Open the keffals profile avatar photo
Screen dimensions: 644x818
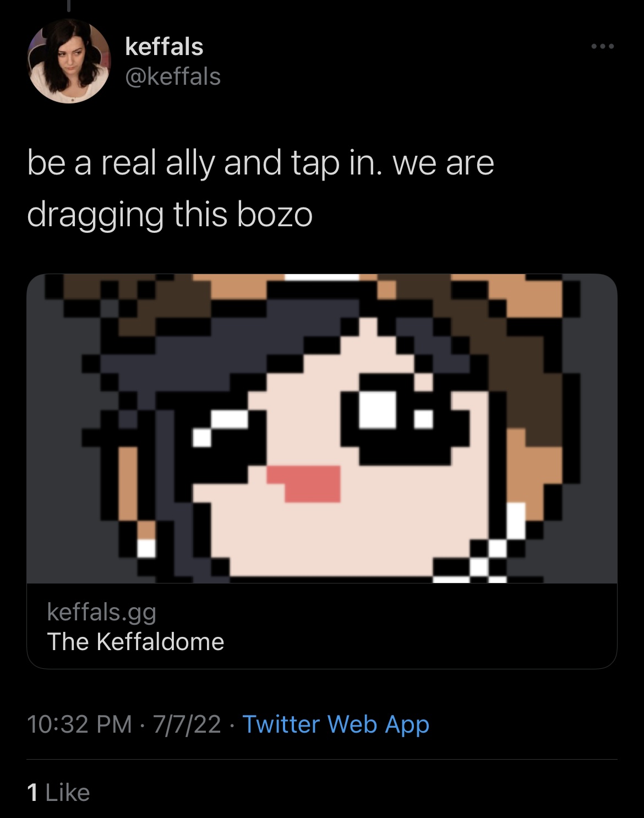click(69, 61)
